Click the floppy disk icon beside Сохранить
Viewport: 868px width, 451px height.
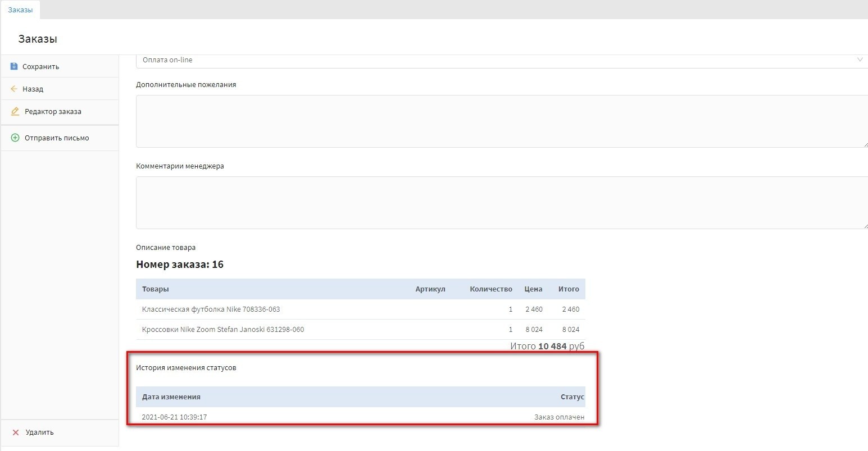click(14, 66)
